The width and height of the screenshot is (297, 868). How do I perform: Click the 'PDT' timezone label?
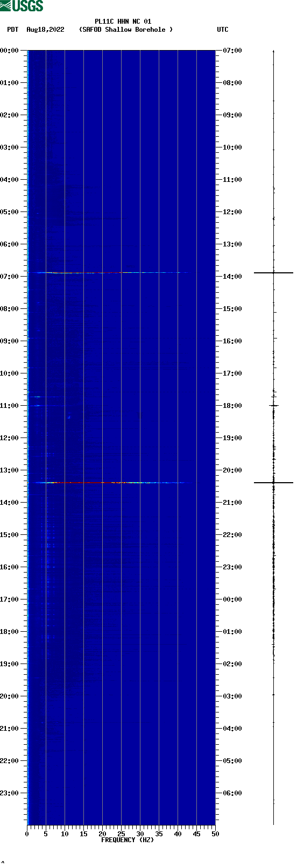[13, 30]
